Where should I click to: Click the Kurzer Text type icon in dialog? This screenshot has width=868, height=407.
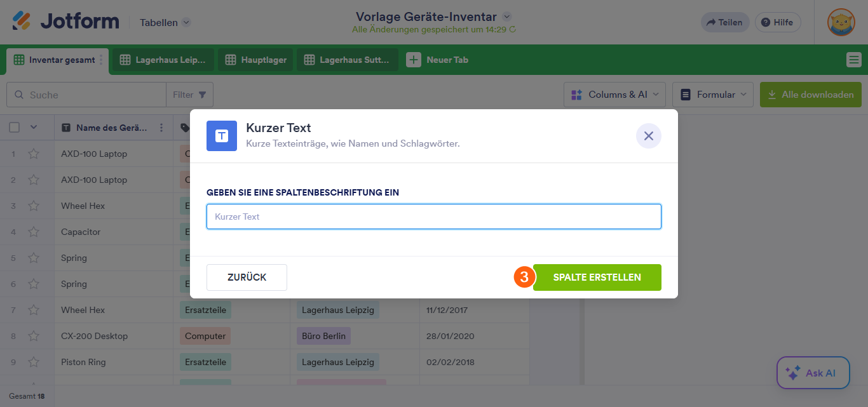[221, 136]
